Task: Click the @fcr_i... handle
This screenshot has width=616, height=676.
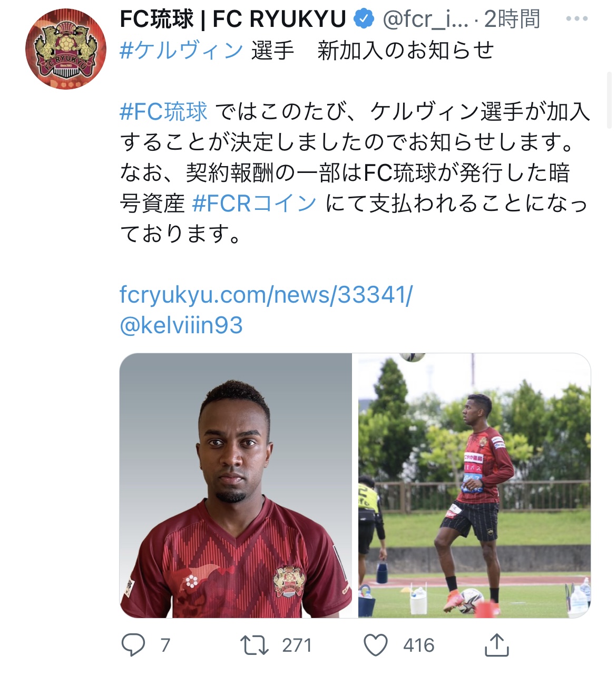Action: pyautogui.click(x=425, y=20)
